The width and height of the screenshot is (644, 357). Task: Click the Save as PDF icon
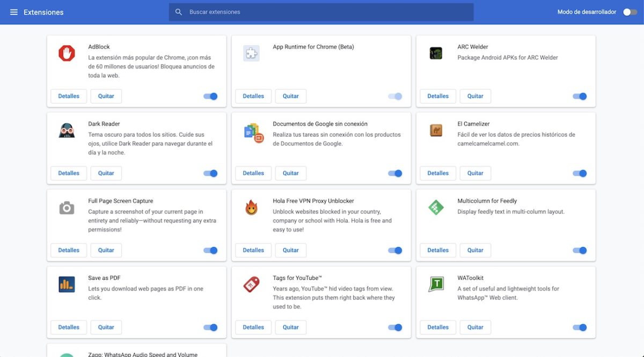67,284
